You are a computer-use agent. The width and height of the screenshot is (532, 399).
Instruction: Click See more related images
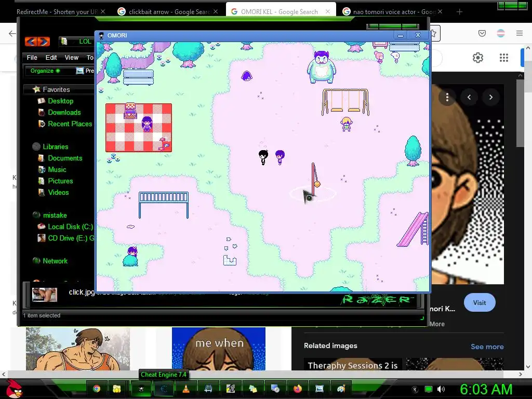pyautogui.click(x=487, y=347)
